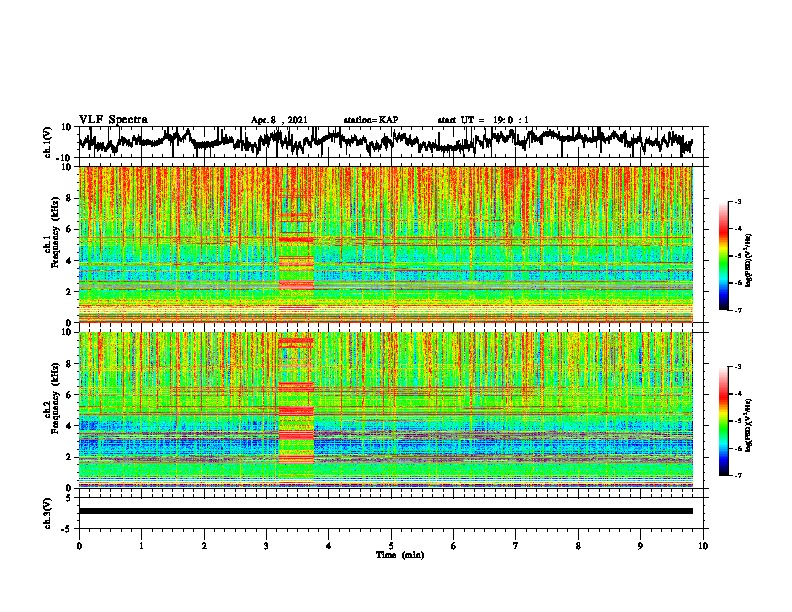Viewport: 792px width, 612px height.
Task: Click the "-3" label on ch.1 color scale
Action: [737, 201]
